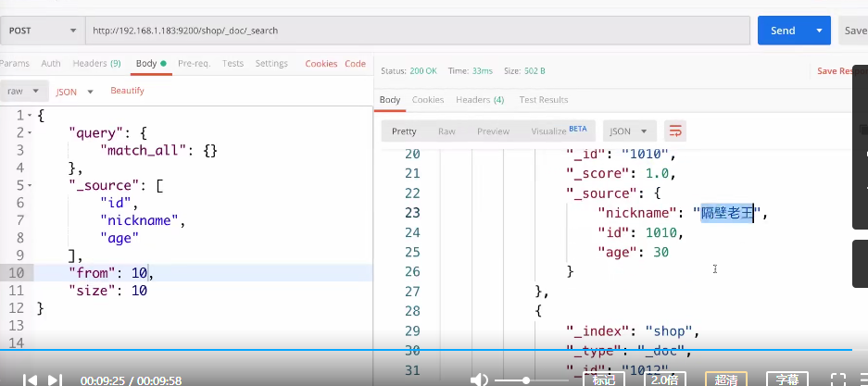868x386 pixels.
Task: Toggle the response word-wrap icon
Action: 675,131
